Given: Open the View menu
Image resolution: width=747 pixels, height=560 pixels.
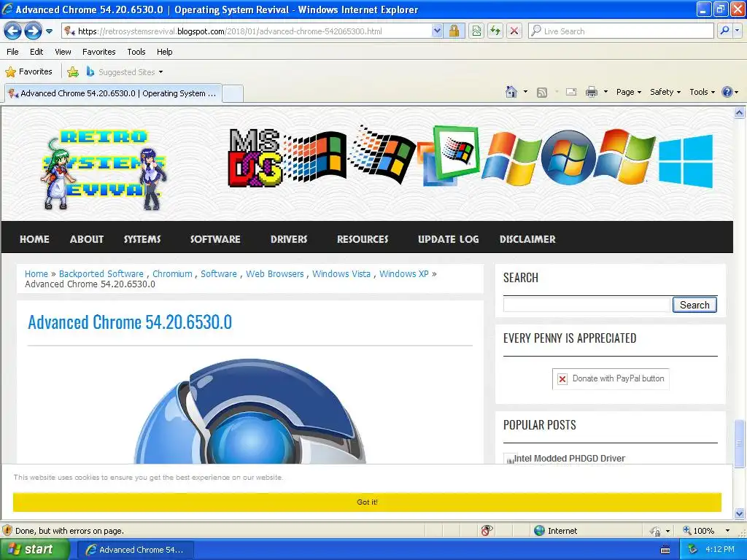Looking at the screenshot, I should point(63,52).
